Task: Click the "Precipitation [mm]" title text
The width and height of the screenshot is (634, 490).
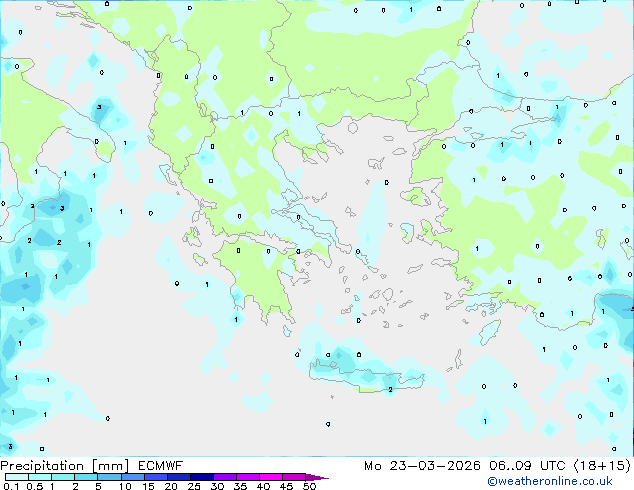Action: tap(65, 466)
